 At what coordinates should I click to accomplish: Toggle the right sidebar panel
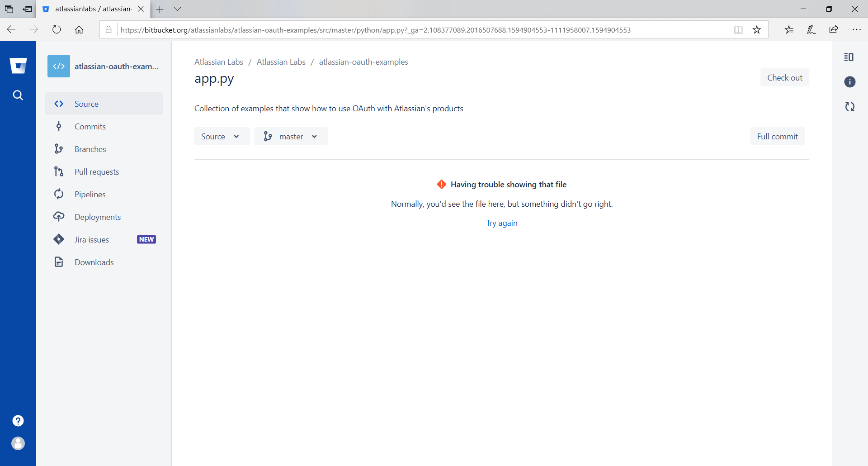(x=849, y=57)
